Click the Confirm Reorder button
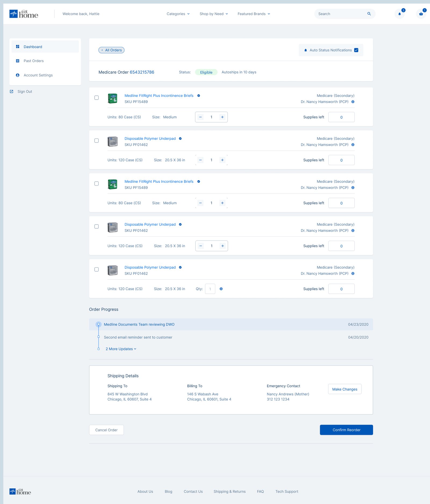The height and width of the screenshot is (504, 430). (346, 430)
